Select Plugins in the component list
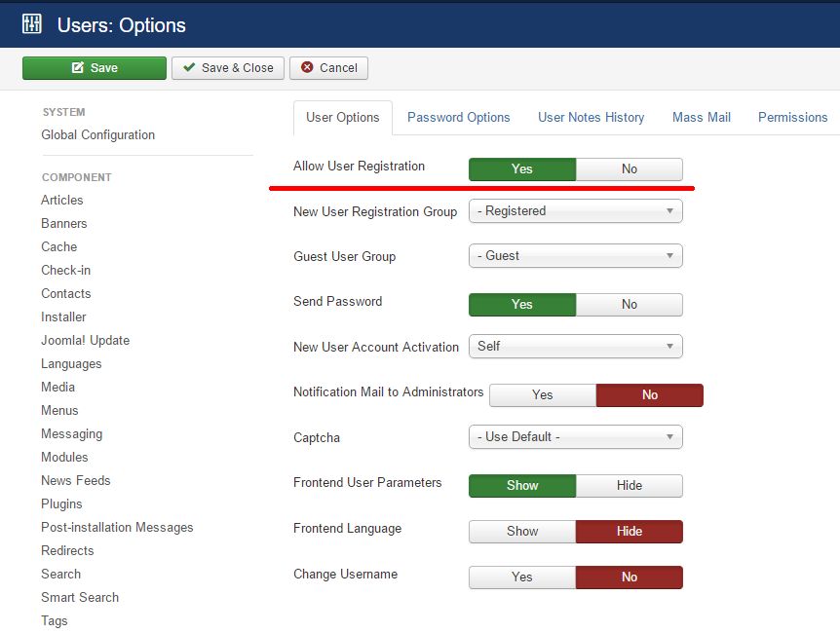The image size is (840, 633). (61, 504)
